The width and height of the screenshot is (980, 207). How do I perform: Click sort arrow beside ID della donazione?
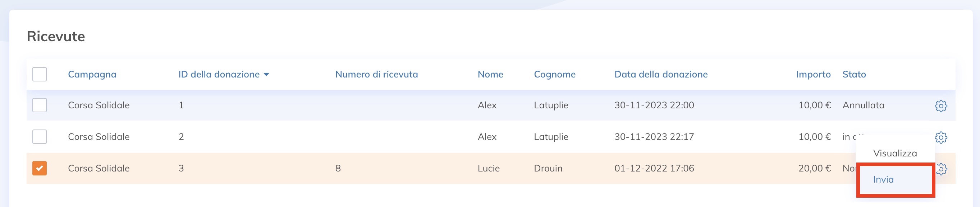(x=266, y=75)
